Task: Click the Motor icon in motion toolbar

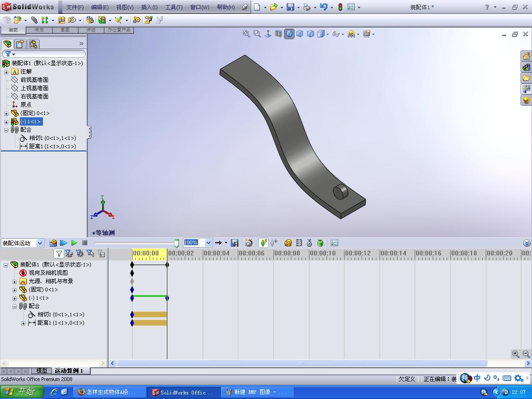Action: pos(288,243)
